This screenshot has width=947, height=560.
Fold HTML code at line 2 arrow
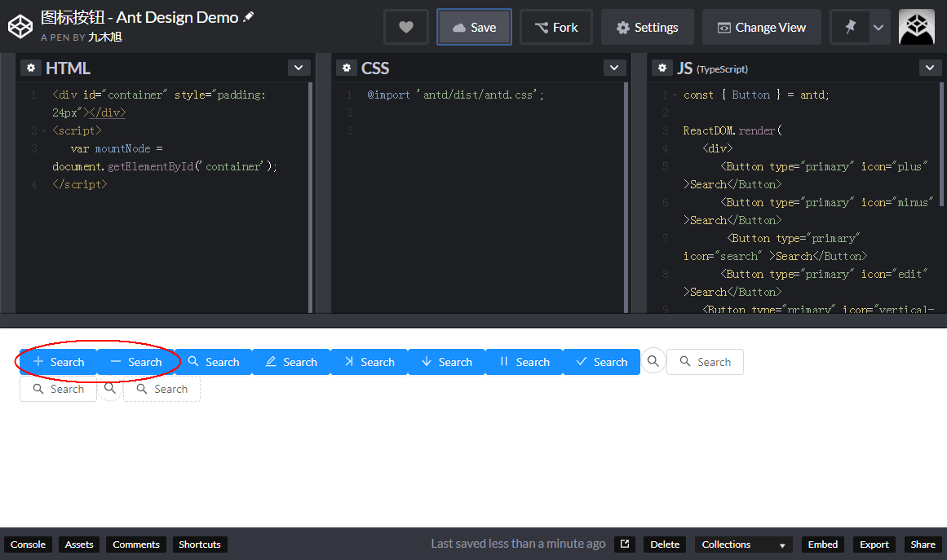pyautogui.click(x=43, y=131)
